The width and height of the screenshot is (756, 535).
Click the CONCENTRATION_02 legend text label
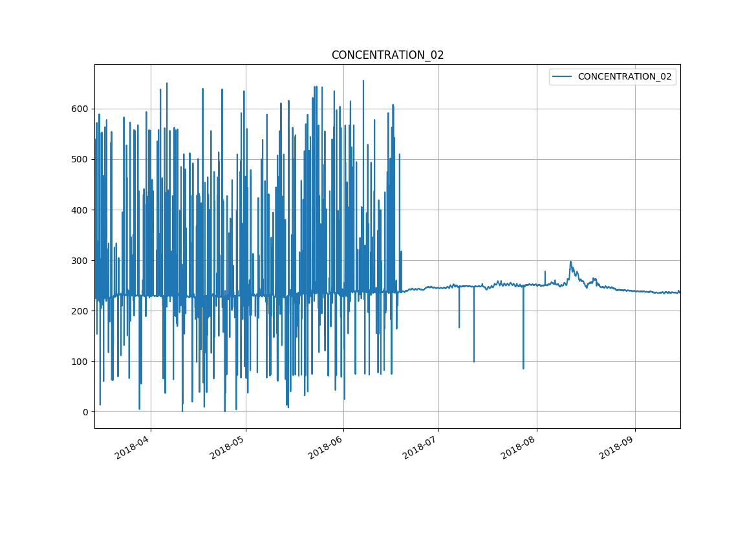click(624, 77)
